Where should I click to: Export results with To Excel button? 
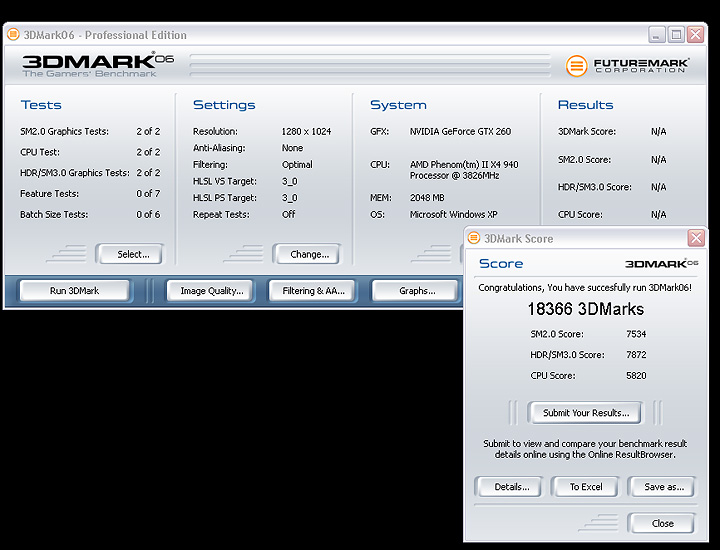tap(585, 487)
